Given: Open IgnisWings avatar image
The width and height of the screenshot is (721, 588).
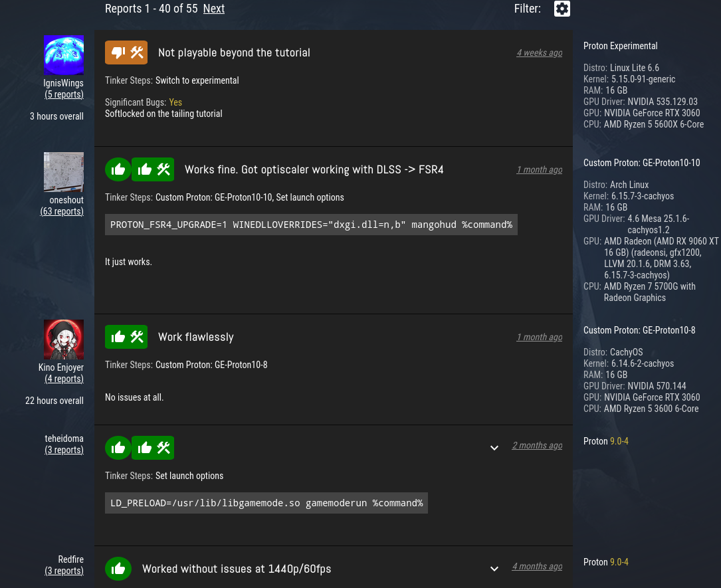Looking at the screenshot, I should [64, 55].
